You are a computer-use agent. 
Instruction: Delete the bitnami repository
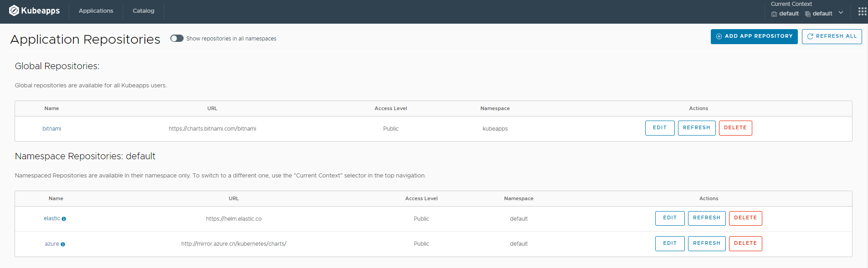click(735, 128)
